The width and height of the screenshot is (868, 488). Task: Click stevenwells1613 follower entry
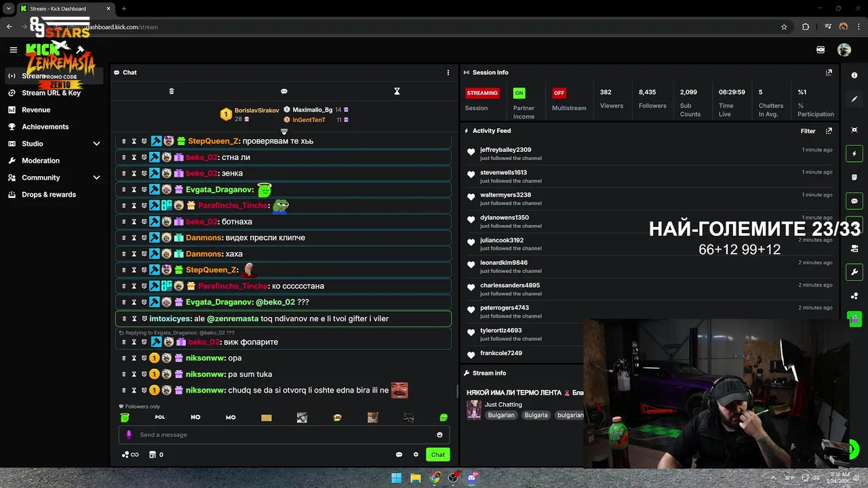coord(649,176)
